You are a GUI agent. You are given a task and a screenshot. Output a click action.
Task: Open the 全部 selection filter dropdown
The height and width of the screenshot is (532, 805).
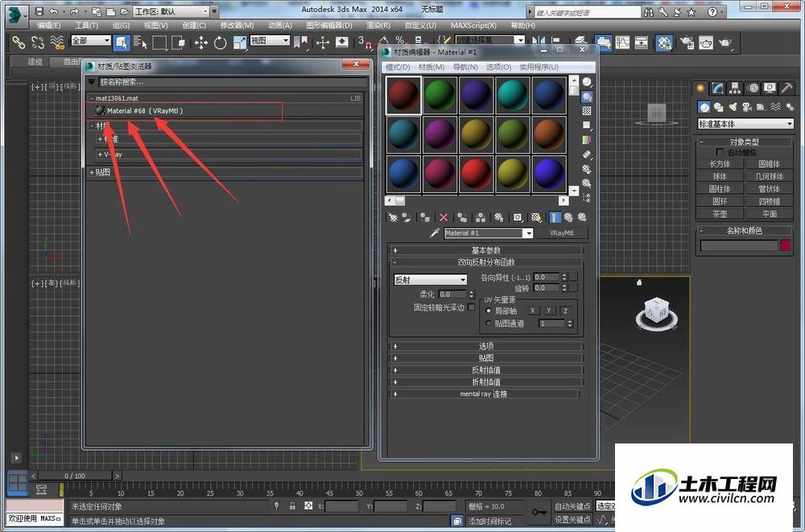[91, 40]
